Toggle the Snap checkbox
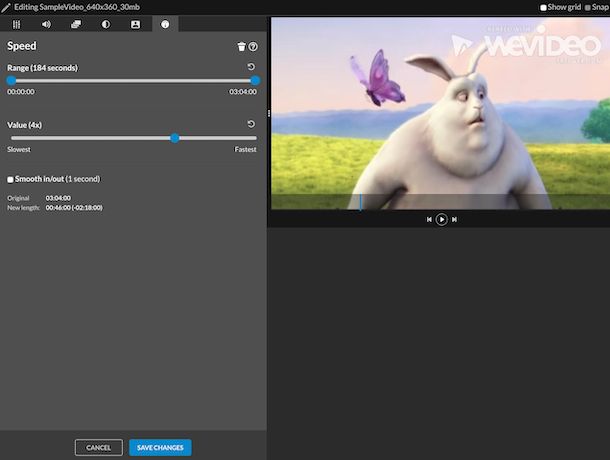Screen dimensions: 610x460 587,7
